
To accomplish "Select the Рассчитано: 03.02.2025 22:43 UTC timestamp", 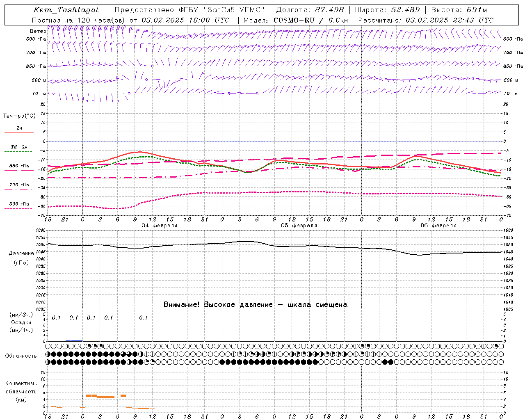I will [426, 20].
